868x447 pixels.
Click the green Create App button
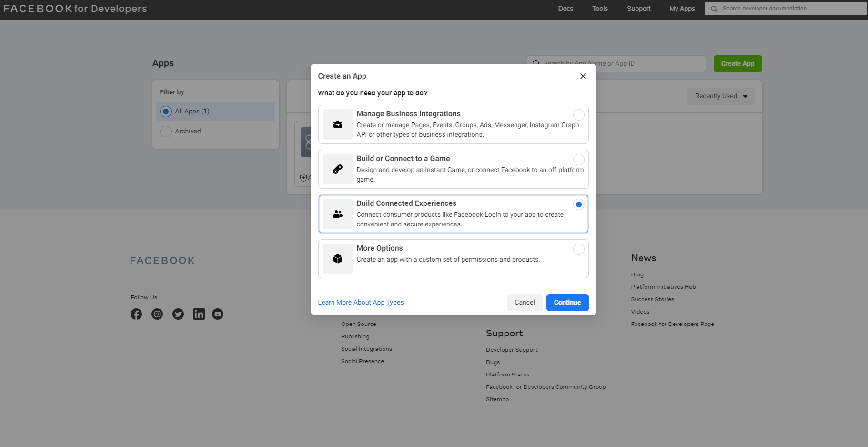737,64
